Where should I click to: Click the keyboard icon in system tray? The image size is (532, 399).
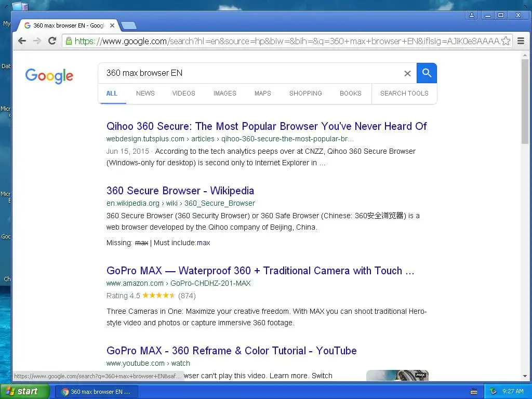coord(474,392)
